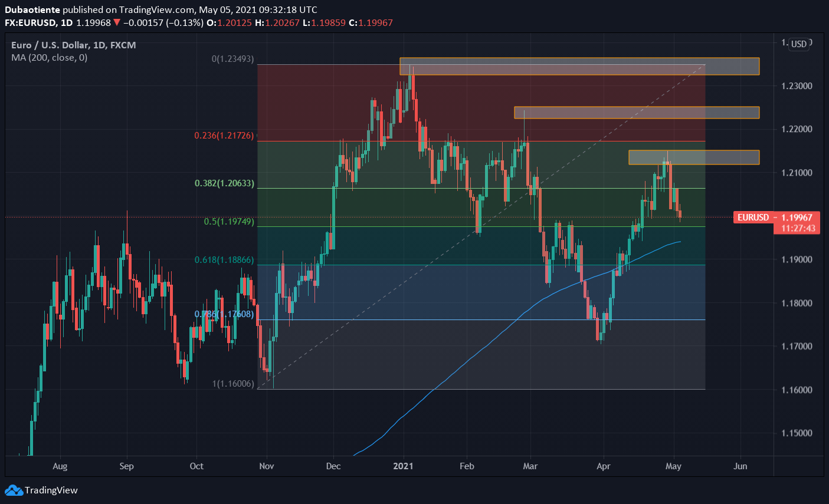Click the FX:EURUSD symbol in header
The image size is (829, 504).
pyautogui.click(x=31, y=22)
